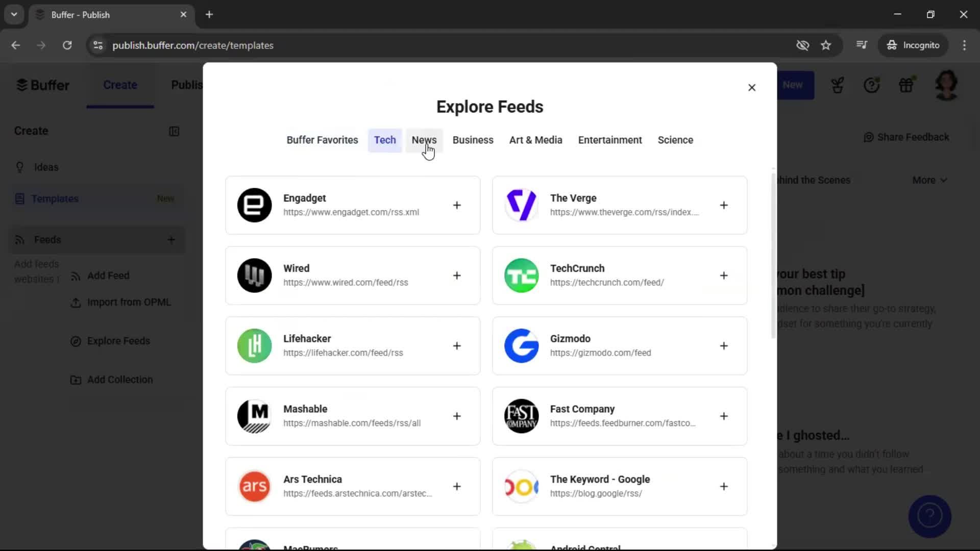
Task: Collapse the Create sidebar with the panel icon
Action: pos(174,132)
